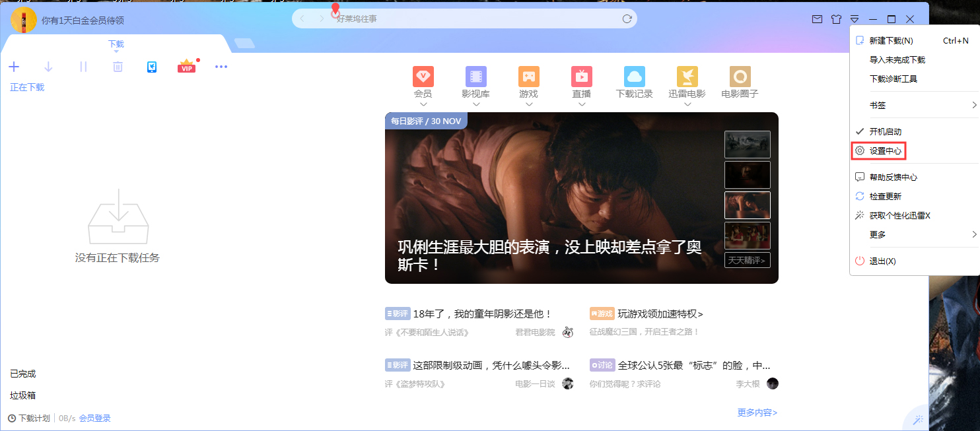Click the 更多内容 link
980x431 pixels.
point(755,411)
